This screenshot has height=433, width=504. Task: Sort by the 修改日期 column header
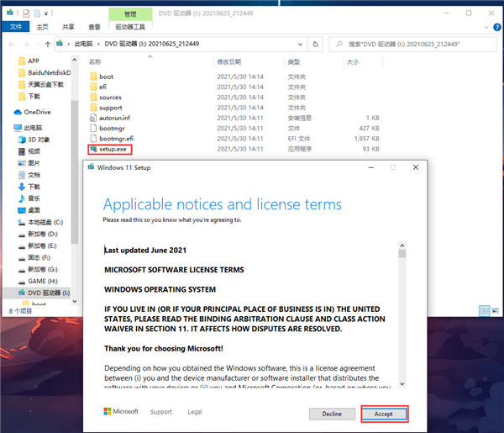click(x=228, y=62)
